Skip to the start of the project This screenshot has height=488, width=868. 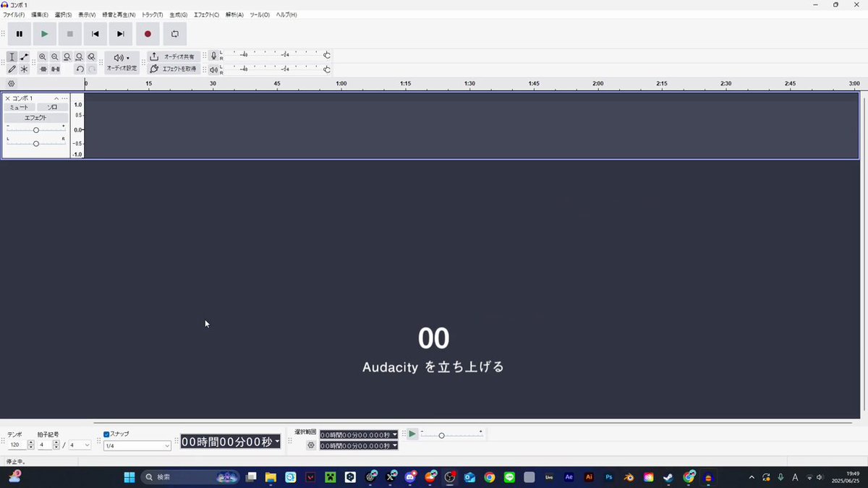click(95, 34)
